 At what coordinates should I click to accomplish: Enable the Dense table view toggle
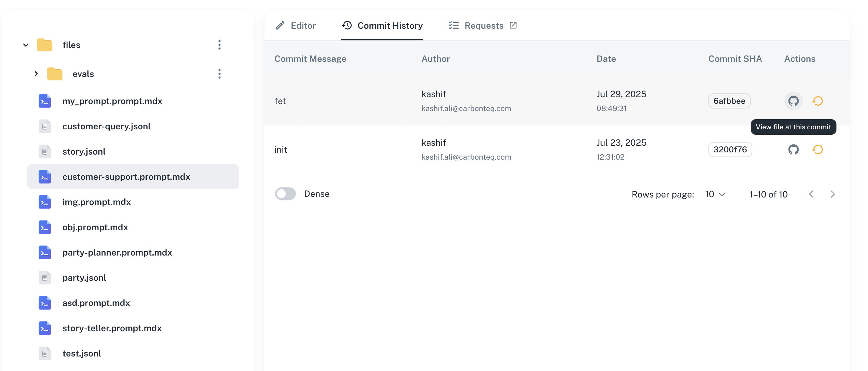coord(285,194)
